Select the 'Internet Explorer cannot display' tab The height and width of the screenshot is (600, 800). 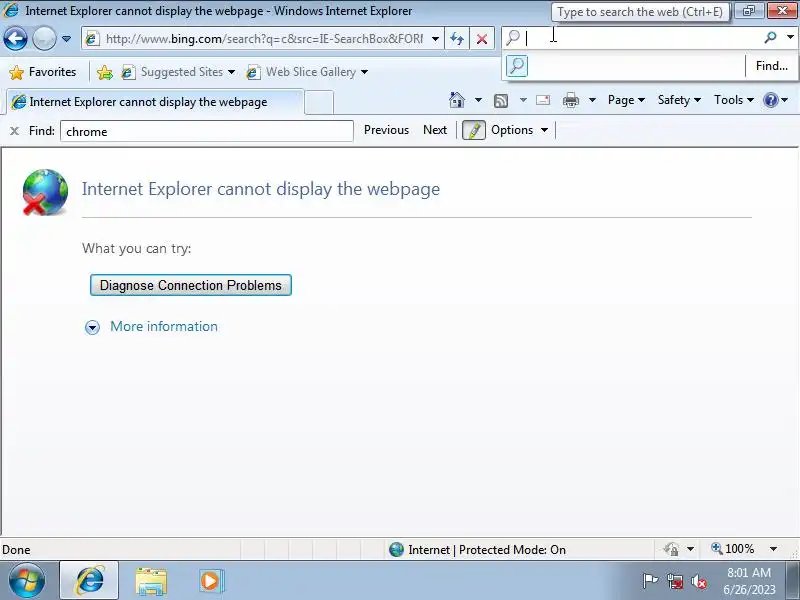point(155,102)
